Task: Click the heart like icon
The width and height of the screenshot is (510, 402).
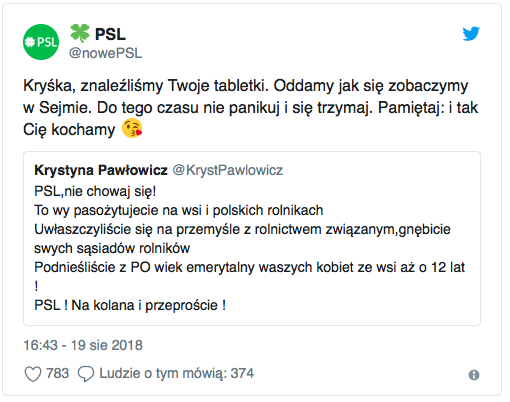Action: tap(33, 374)
